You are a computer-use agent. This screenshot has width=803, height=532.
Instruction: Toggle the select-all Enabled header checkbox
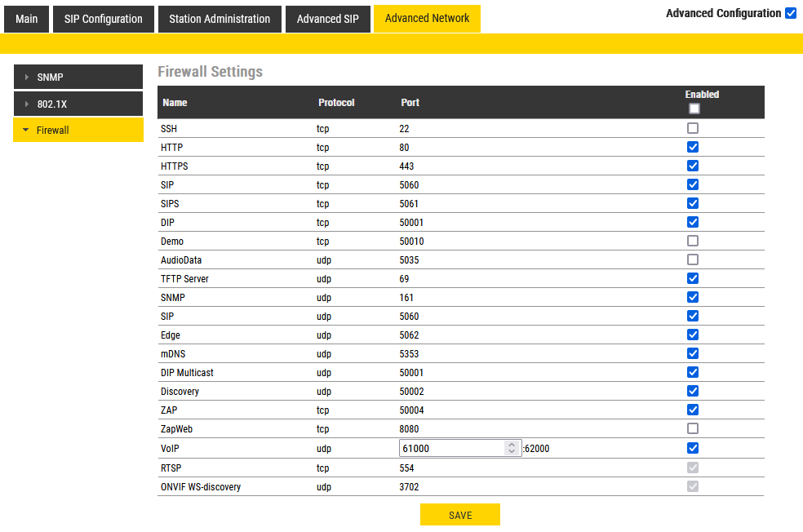[694, 109]
